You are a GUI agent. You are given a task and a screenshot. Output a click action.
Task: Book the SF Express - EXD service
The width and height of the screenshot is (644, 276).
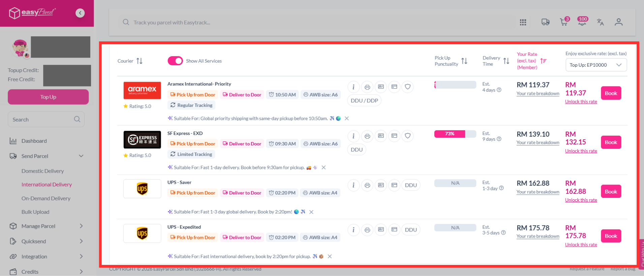click(611, 142)
